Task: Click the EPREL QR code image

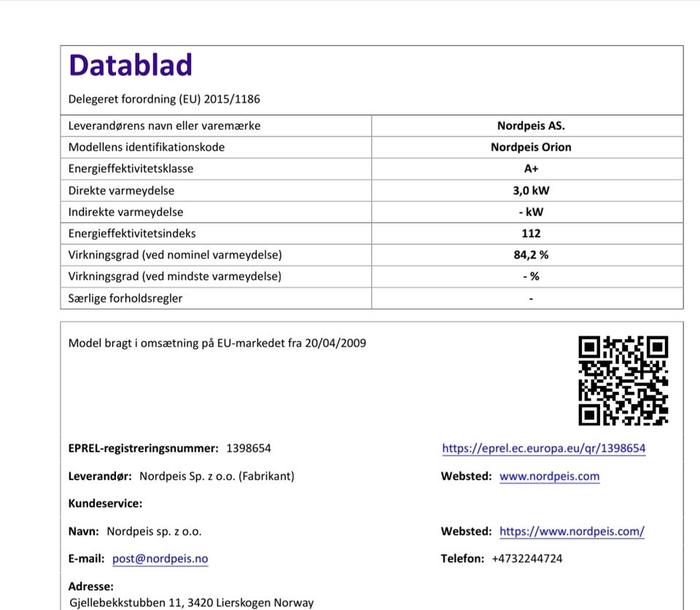Action: 623,380
